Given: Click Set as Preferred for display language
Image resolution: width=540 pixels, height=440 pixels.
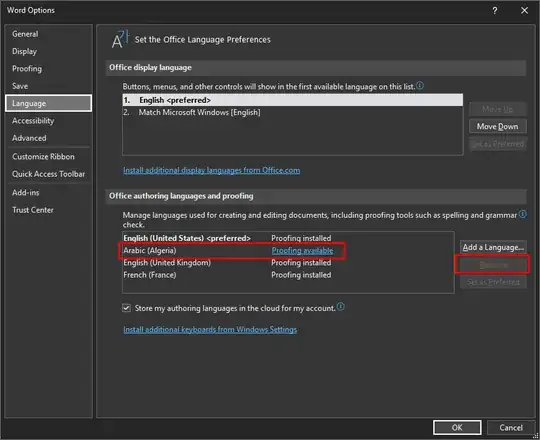Looking at the screenshot, I should [x=498, y=144].
